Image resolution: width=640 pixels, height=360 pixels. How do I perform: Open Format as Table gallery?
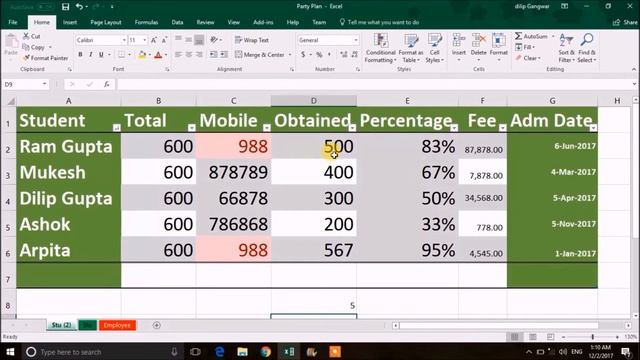411,48
